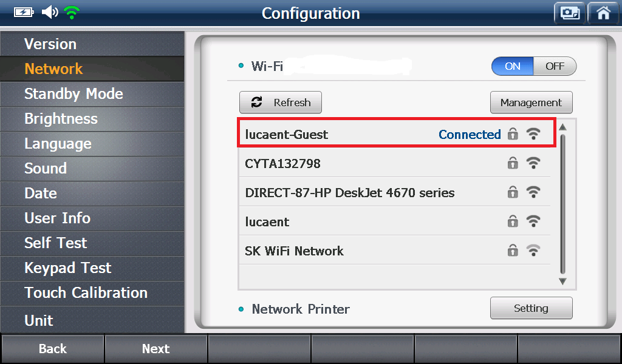This screenshot has height=364, width=622.
Task: Click the screen capture icon beside home
Action: pyautogui.click(x=570, y=13)
